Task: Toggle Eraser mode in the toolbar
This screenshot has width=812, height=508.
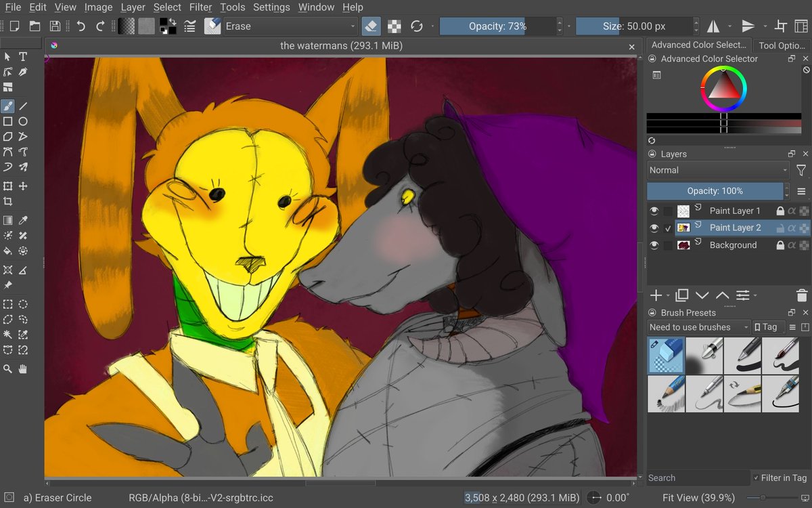Action: [x=371, y=26]
